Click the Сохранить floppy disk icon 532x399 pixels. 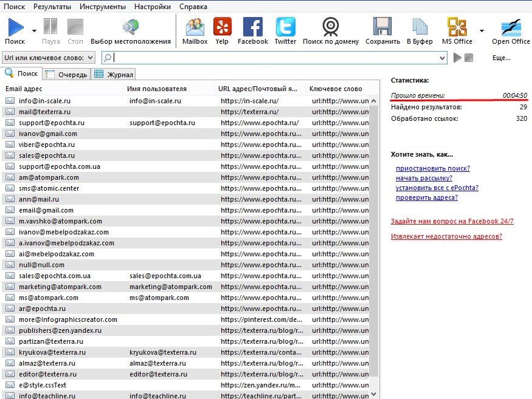tap(383, 27)
